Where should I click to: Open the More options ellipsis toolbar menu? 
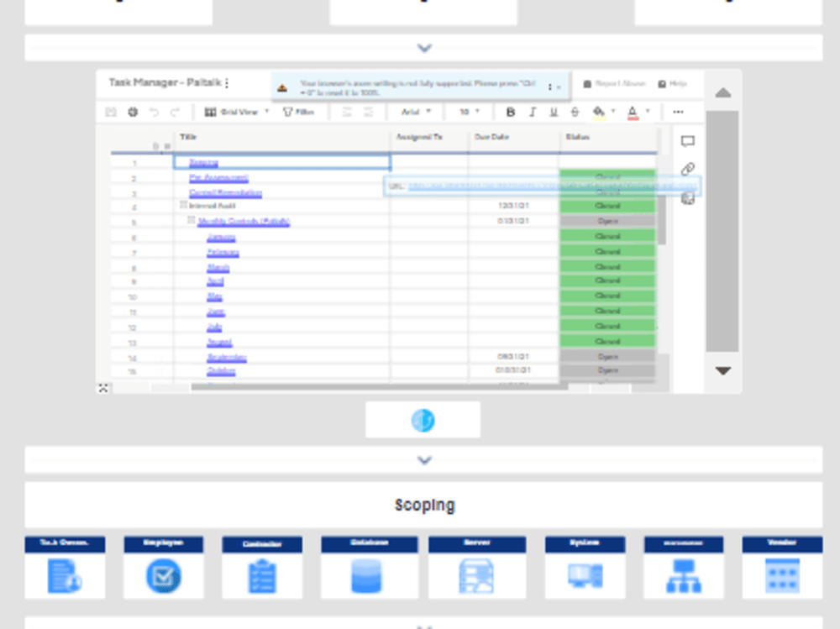point(676,111)
